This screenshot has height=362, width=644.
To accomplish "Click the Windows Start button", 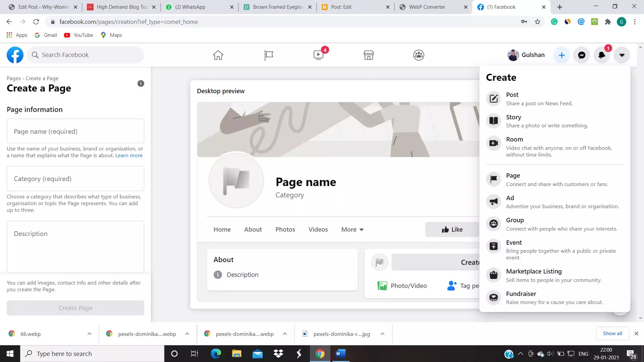I will pyautogui.click(x=10, y=354).
